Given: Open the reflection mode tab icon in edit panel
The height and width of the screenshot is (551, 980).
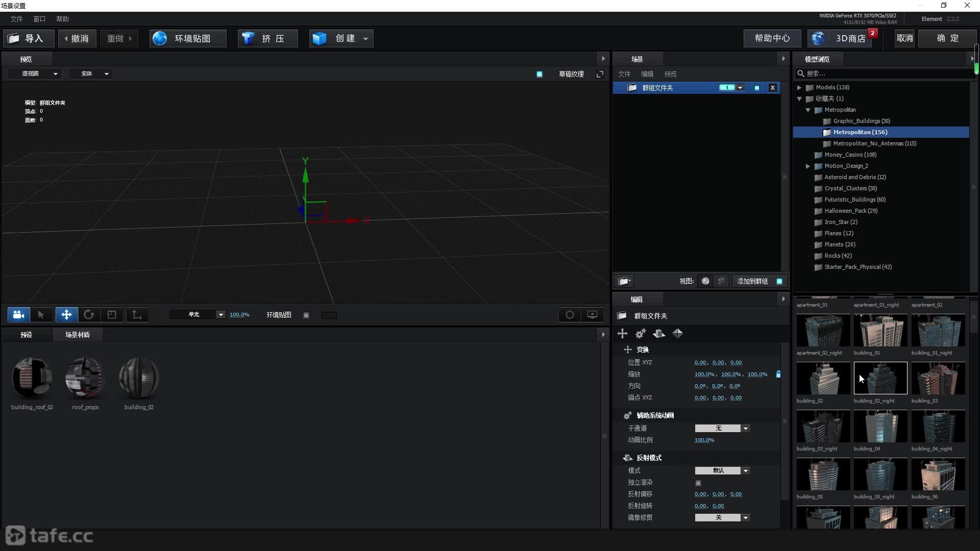Looking at the screenshot, I should 659,334.
